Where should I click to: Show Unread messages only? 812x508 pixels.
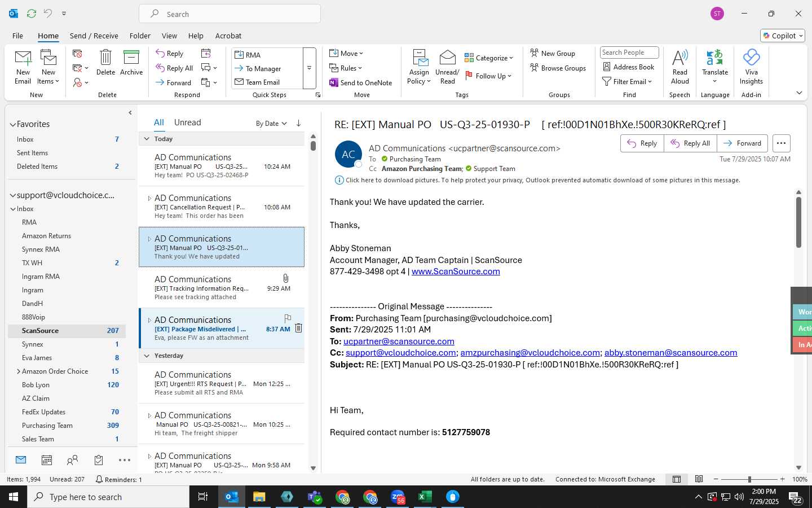(x=188, y=122)
